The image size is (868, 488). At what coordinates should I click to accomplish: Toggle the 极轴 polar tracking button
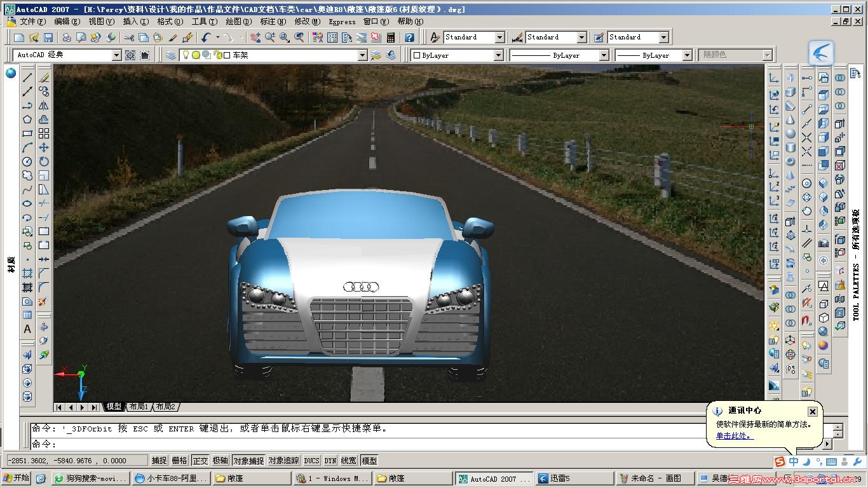[220, 461]
